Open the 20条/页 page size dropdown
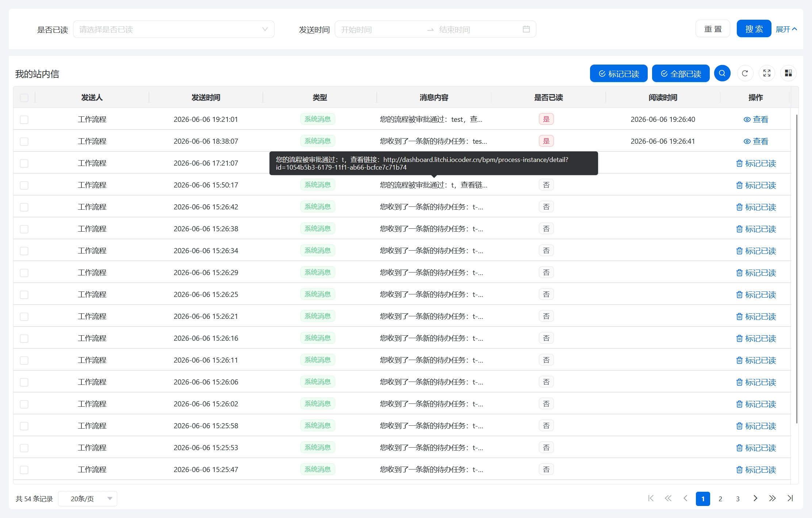 coord(88,499)
